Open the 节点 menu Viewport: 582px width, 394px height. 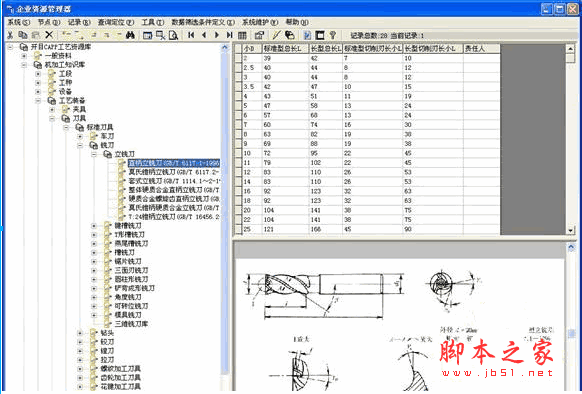[x=49, y=22]
